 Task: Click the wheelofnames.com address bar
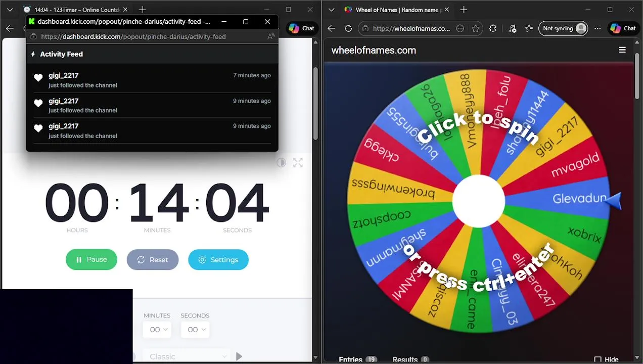coord(411,28)
